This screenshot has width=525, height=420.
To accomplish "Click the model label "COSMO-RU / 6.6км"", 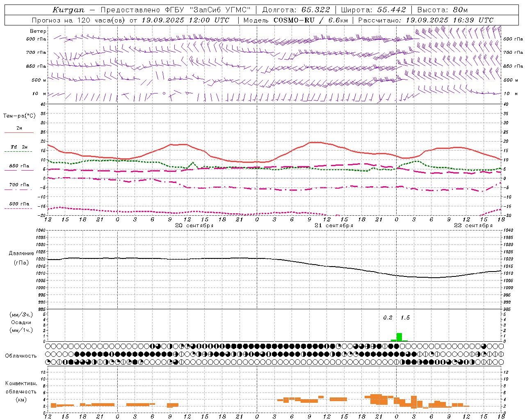I will tap(311, 20).
